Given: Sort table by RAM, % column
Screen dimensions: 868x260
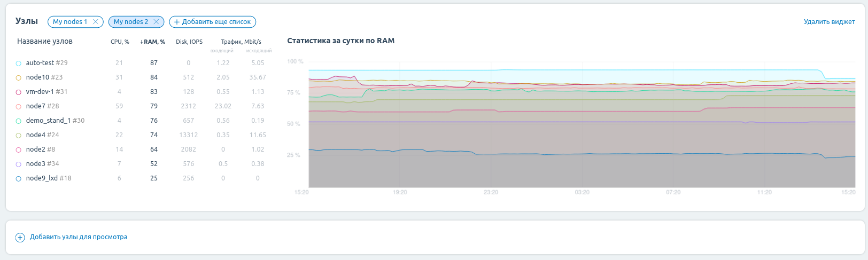Looking at the screenshot, I should 154,42.
